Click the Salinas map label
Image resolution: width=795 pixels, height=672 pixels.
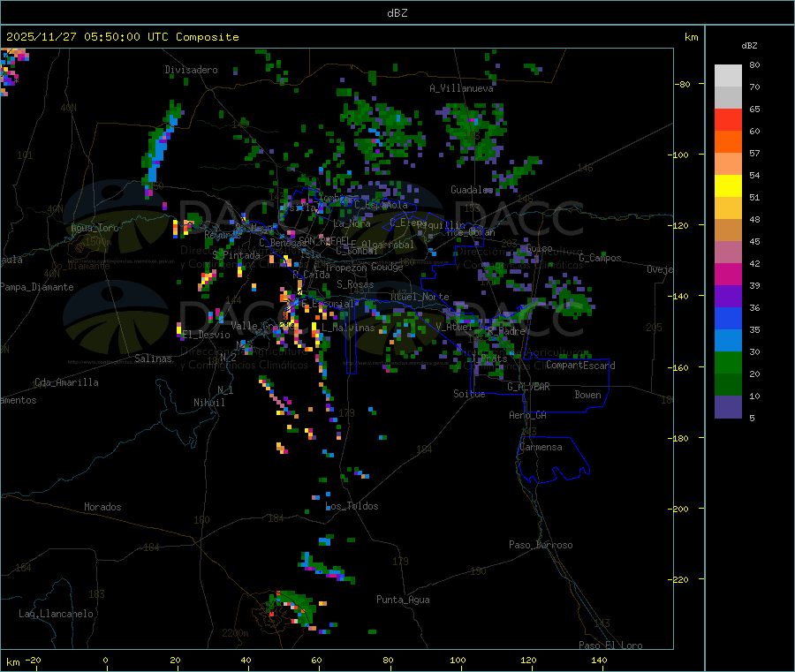(x=153, y=359)
